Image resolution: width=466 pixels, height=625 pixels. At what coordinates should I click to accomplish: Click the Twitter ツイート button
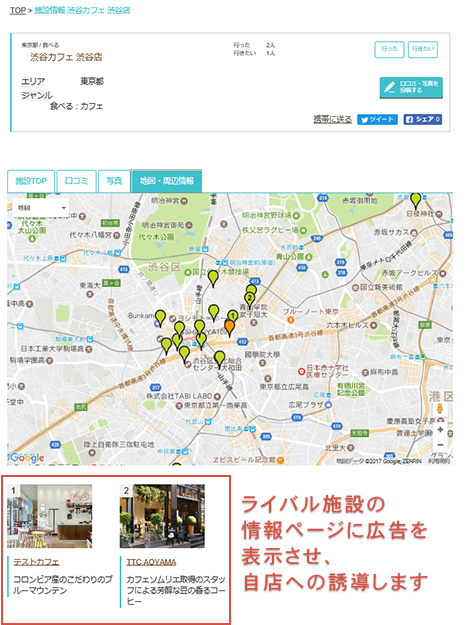377,119
